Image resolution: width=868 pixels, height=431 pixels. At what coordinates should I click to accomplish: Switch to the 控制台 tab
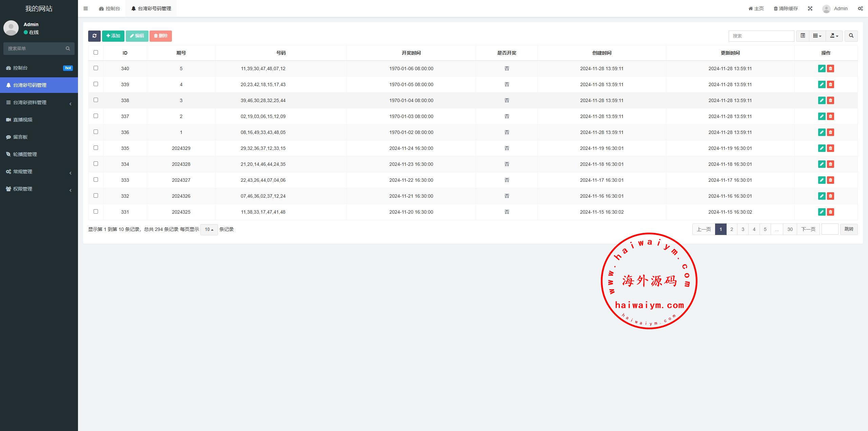[110, 8]
